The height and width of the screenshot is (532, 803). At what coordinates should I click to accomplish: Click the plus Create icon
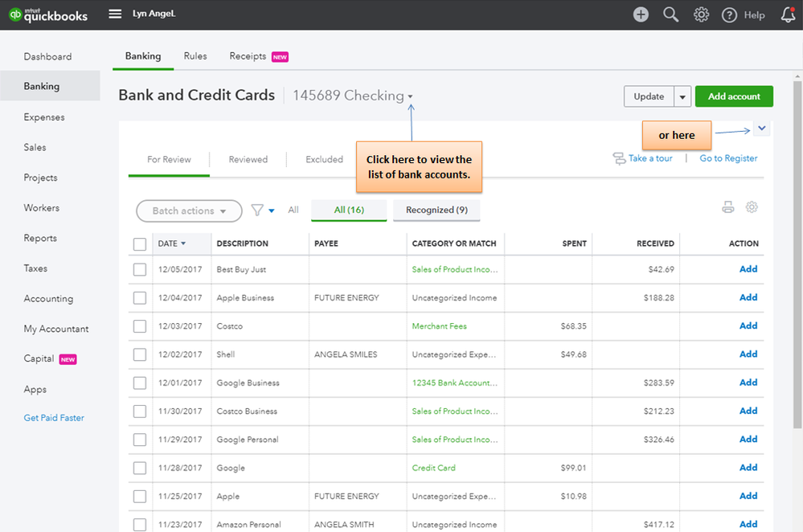[641, 14]
